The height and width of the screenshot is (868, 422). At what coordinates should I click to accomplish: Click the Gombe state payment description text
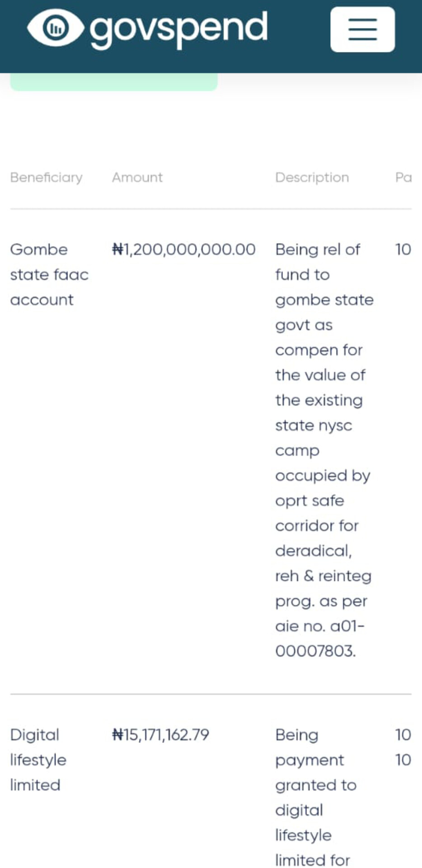click(324, 450)
